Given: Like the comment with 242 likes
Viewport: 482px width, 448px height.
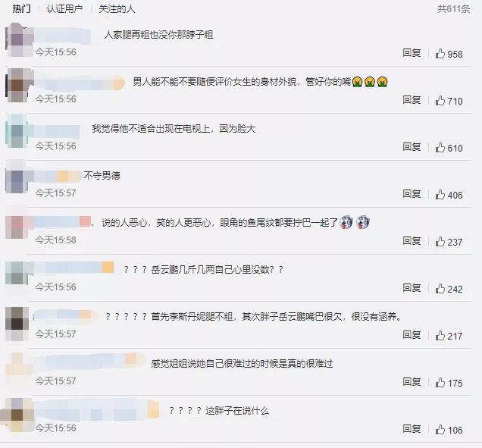Looking at the screenshot, I should (x=440, y=289).
